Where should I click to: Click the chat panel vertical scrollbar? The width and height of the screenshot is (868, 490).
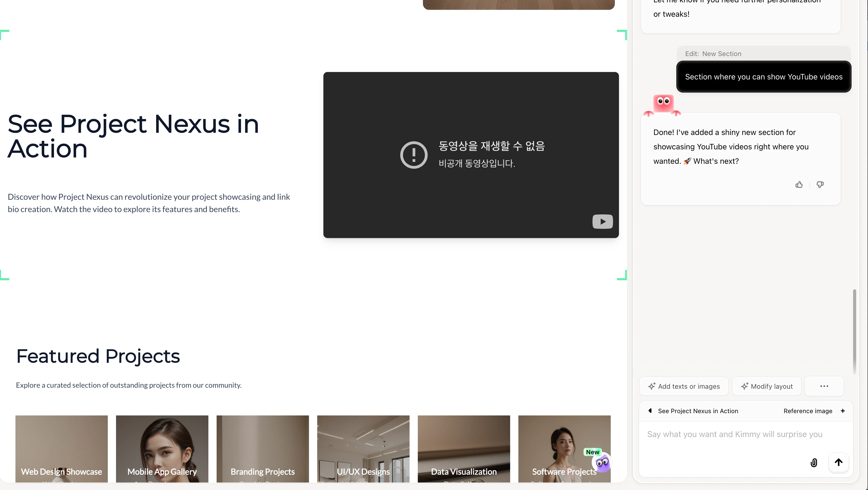855,332
